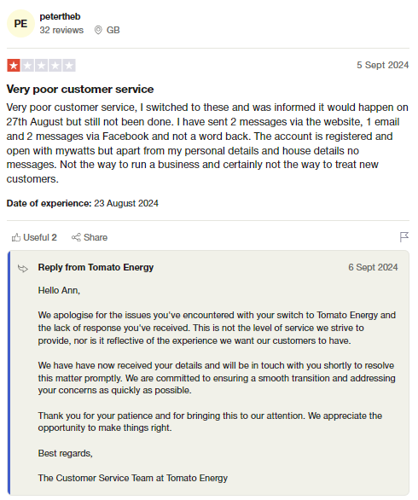Click the Share text button
The image size is (418, 500).
pos(95,237)
